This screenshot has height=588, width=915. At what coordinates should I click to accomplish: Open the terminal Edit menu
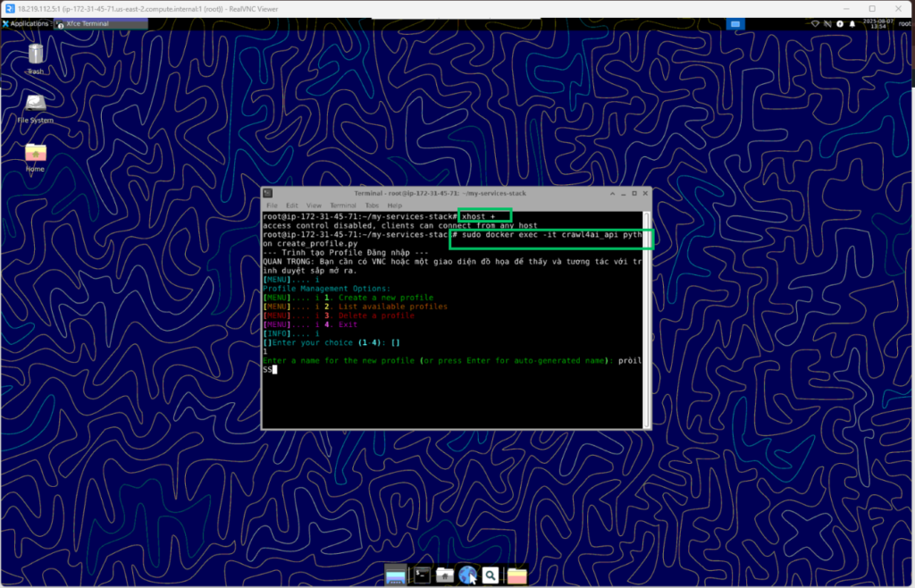[x=291, y=206]
